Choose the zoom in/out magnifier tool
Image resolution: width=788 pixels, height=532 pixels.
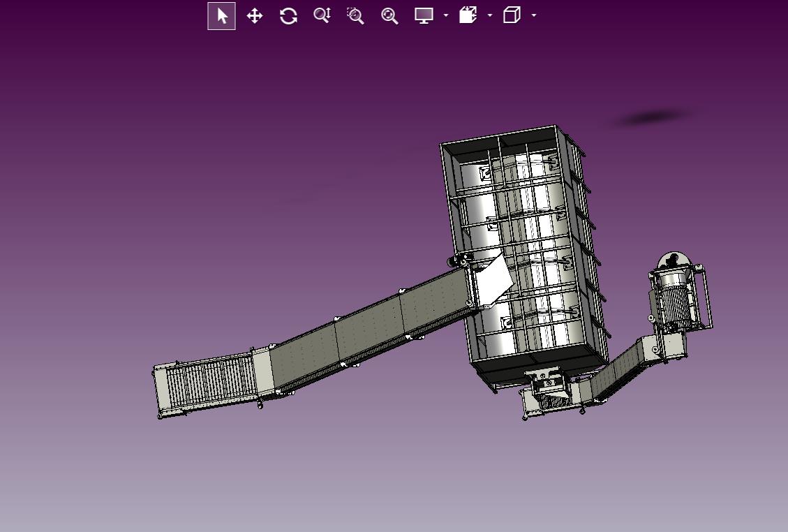click(322, 15)
